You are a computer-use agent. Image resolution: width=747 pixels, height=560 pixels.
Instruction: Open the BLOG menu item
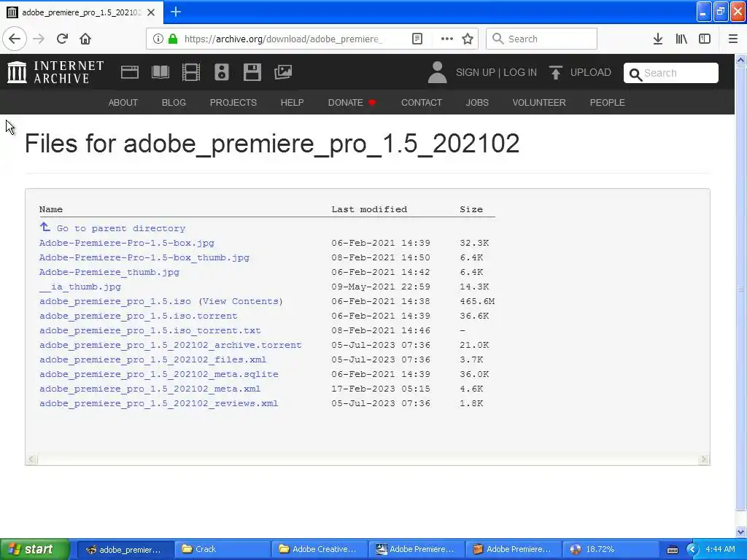(174, 102)
